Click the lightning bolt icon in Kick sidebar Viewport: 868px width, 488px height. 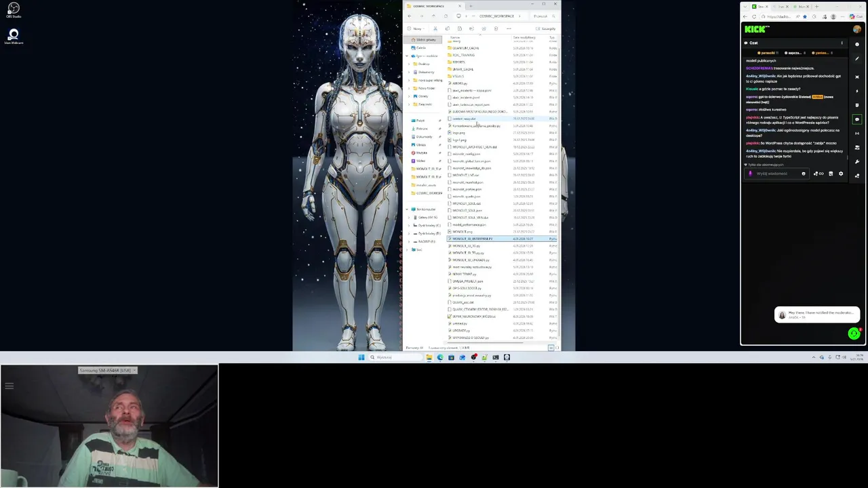(857, 91)
